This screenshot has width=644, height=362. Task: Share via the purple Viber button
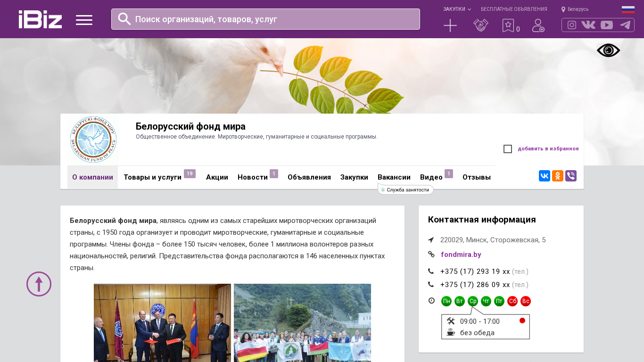click(x=571, y=176)
